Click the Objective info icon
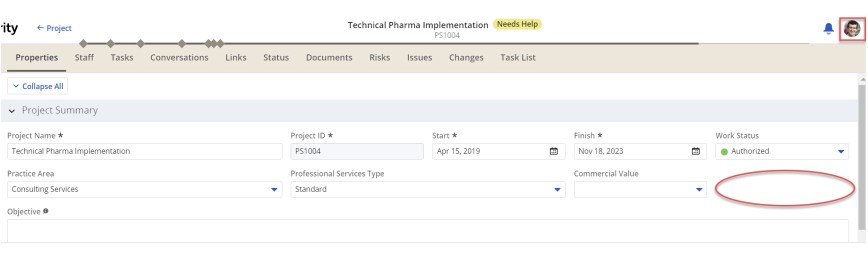This screenshot has height=255, width=868. [45, 211]
